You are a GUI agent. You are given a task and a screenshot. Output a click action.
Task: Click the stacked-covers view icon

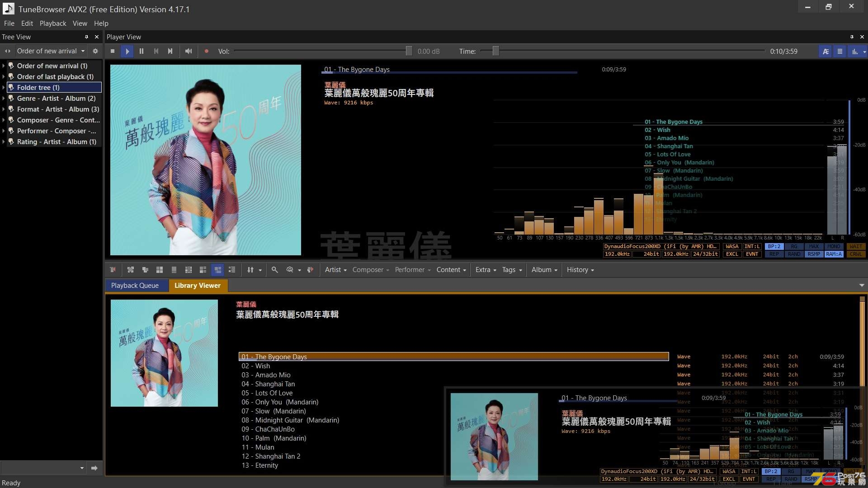(145, 270)
